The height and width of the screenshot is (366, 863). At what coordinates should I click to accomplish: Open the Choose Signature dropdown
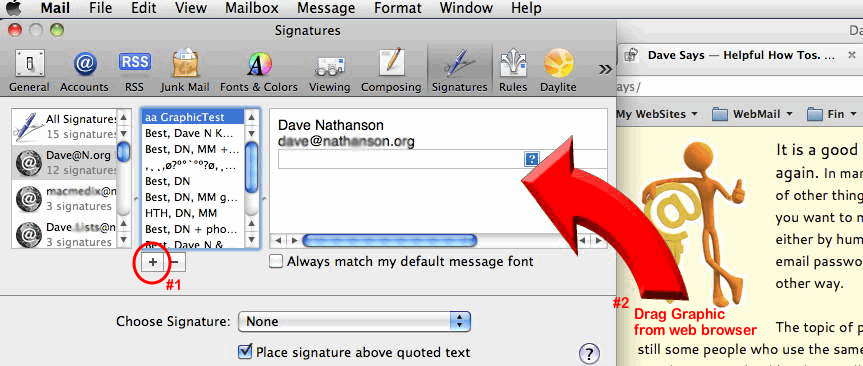(354, 321)
